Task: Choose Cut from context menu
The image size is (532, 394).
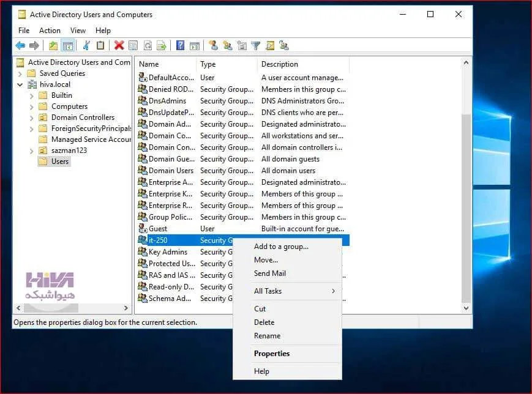Action: pyautogui.click(x=287, y=309)
